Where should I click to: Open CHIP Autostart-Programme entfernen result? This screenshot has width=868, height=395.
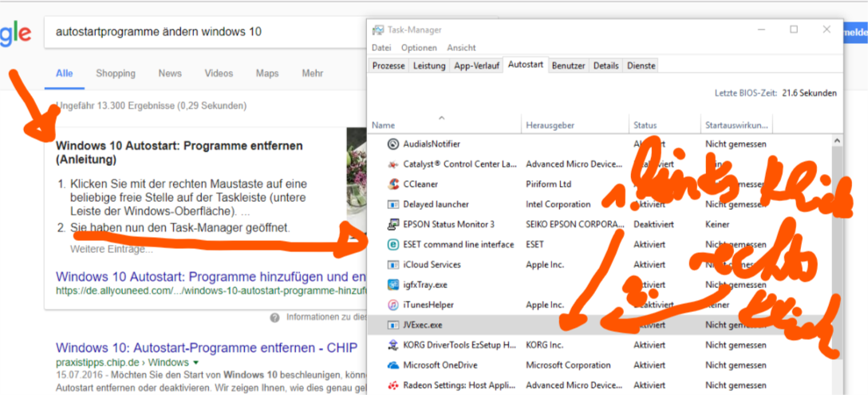[x=207, y=349]
